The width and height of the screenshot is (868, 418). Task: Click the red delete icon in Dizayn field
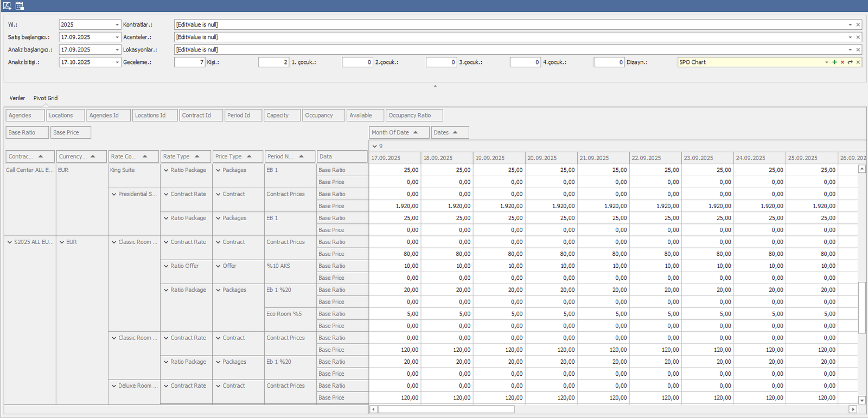point(843,62)
